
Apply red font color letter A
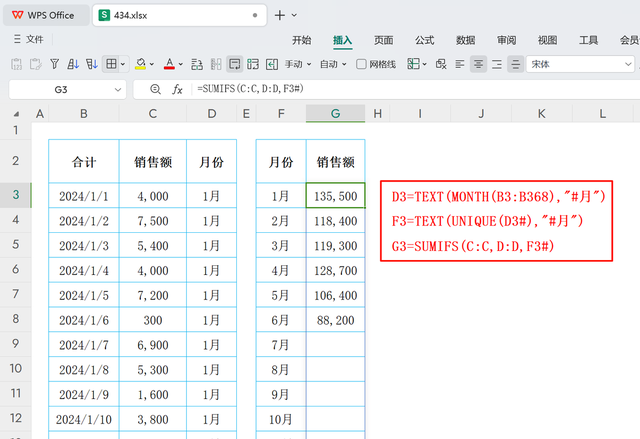[x=169, y=64]
